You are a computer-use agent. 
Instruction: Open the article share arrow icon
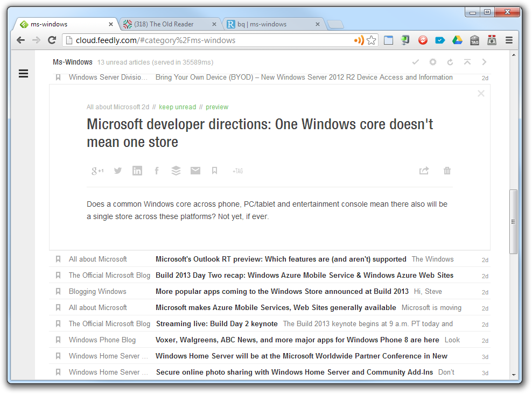(424, 171)
